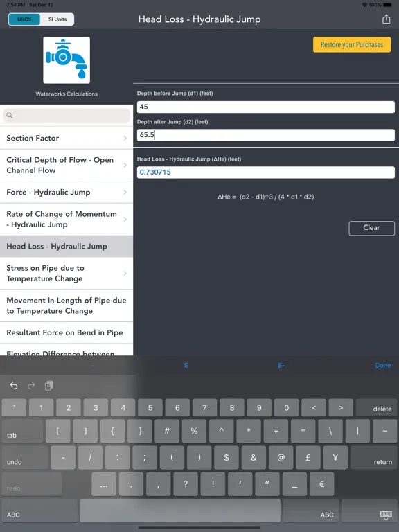The width and height of the screenshot is (399, 532).
Task: Tap the euro sign key
Action: [x=321, y=484]
